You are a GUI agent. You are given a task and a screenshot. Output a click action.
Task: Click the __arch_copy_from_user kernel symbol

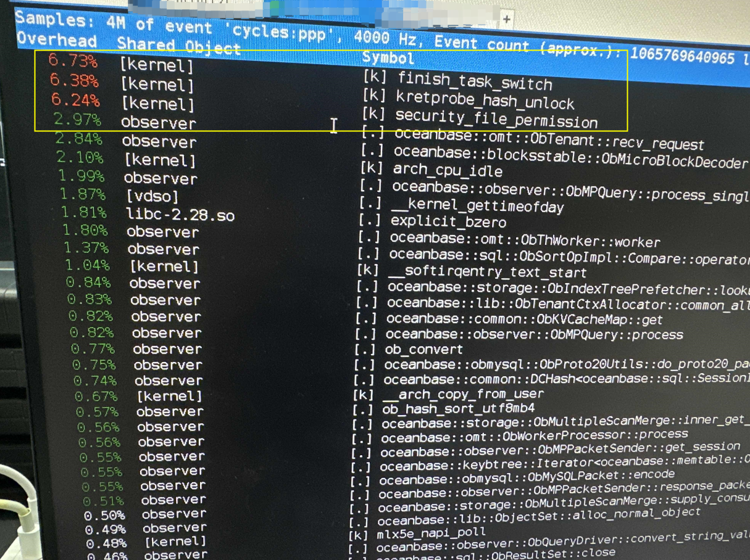462,393
